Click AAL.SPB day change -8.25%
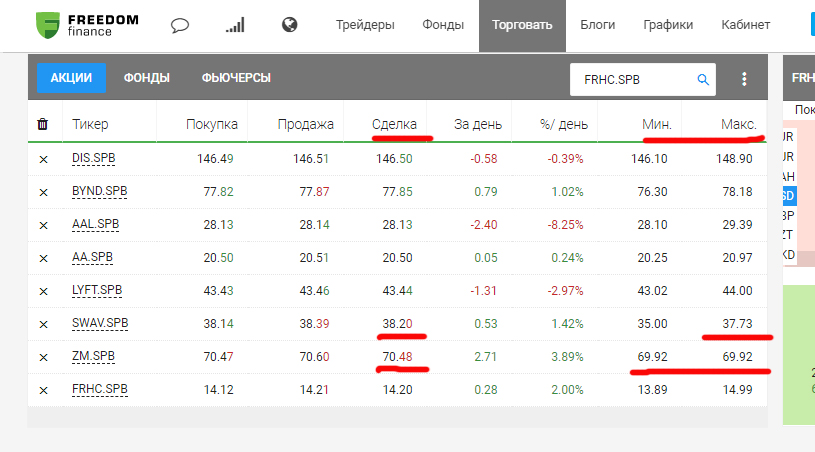The width and height of the screenshot is (815, 452). [x=565, y=225]
